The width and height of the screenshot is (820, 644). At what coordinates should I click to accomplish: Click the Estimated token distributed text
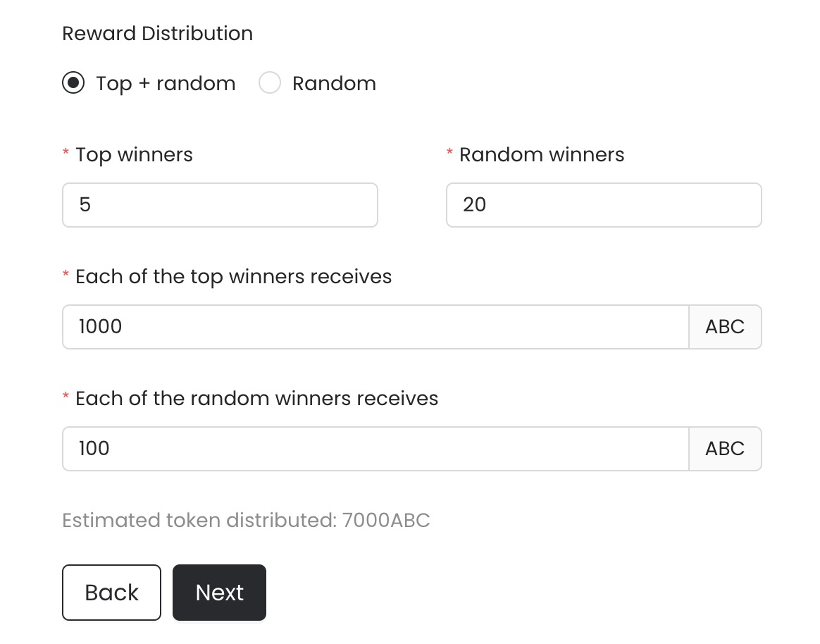coord(246,521)
